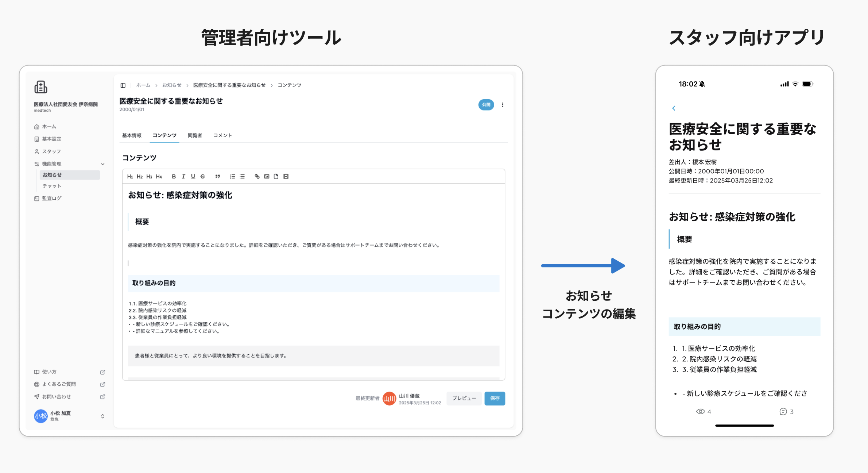Select お知らせ under 機能管理
Viewport: 868px width, 473px height.
[x=70, y=175]
